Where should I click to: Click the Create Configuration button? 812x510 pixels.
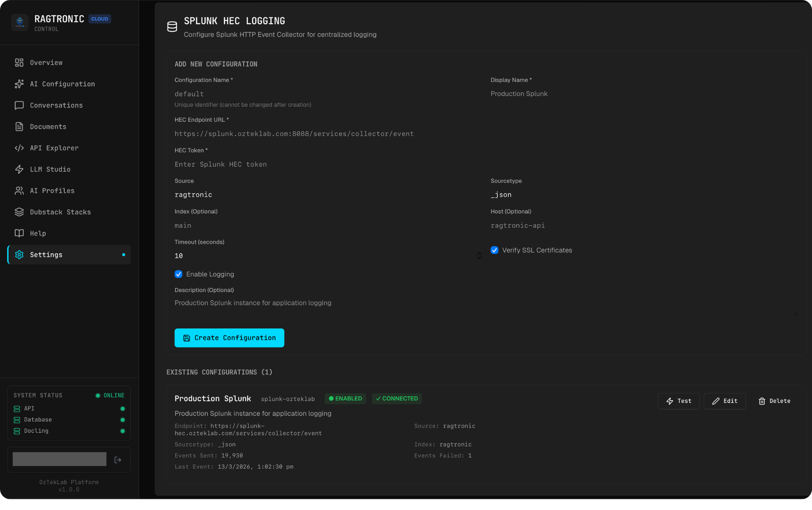click(229, 338)
